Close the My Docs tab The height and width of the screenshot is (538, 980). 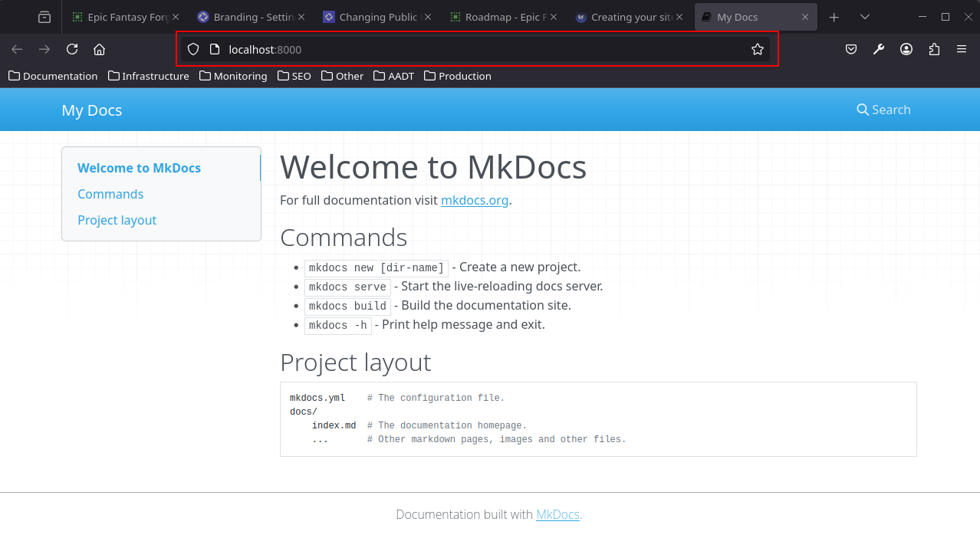click(x=805, y=17)
